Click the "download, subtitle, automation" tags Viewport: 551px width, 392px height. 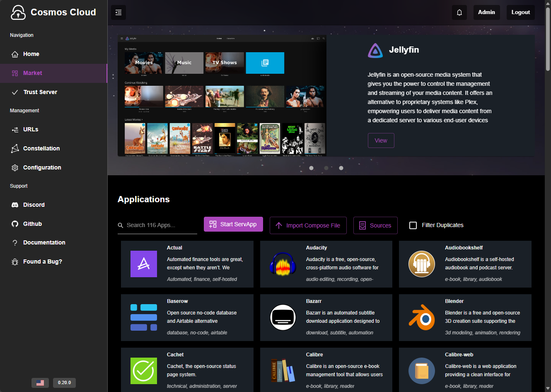coord(340,333)
